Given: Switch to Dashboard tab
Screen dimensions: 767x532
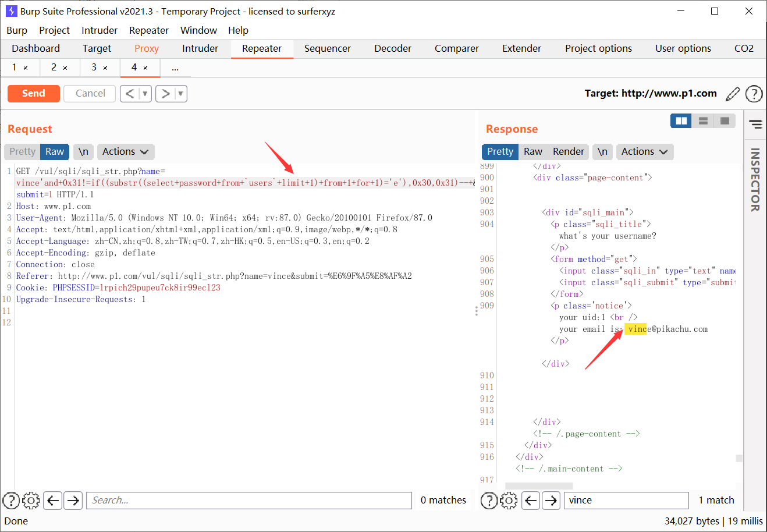Looking at the screenshot, I should pos(36,49).
